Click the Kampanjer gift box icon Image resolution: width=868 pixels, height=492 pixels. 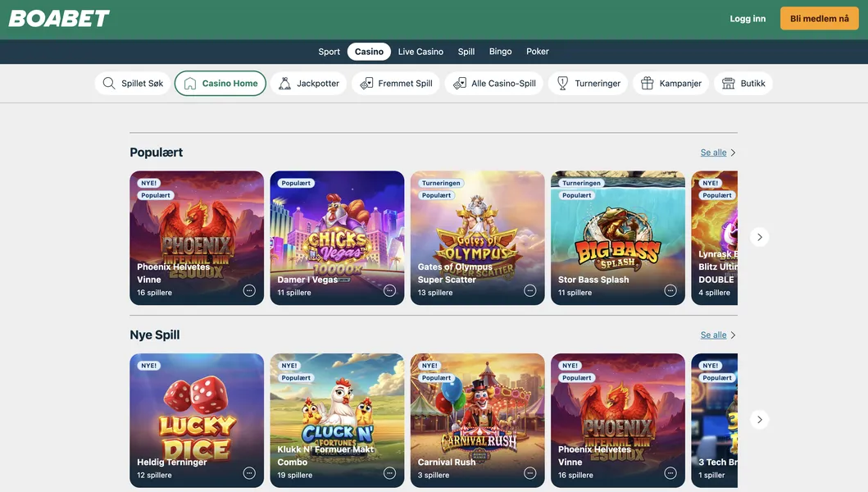(647, 84)
